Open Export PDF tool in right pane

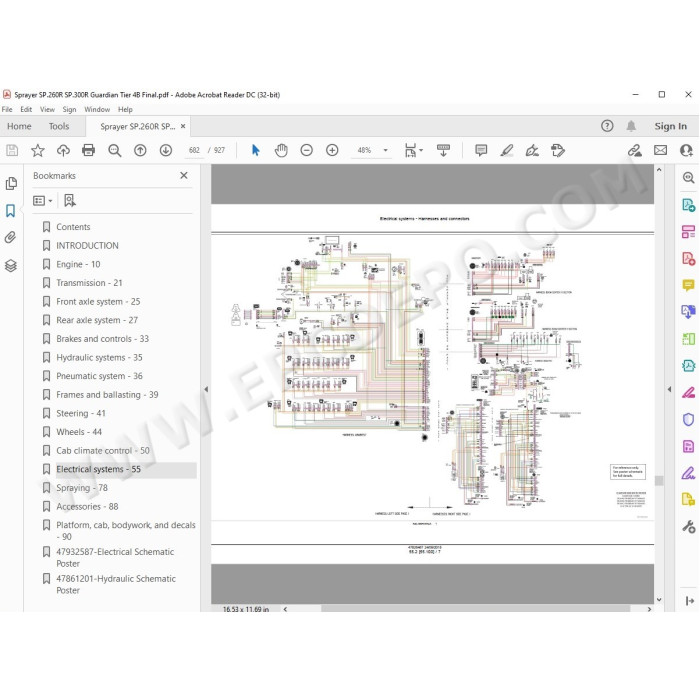[x=688, y=205]
